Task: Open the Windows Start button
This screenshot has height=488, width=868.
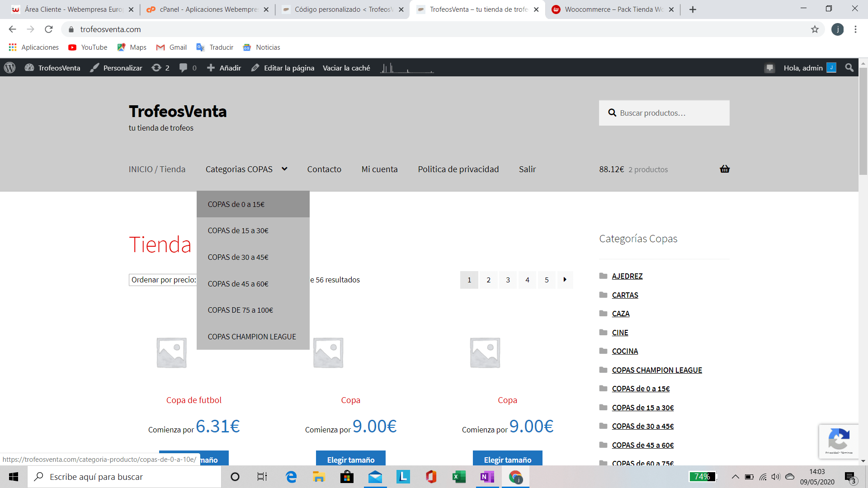Action: click(14, 477)
